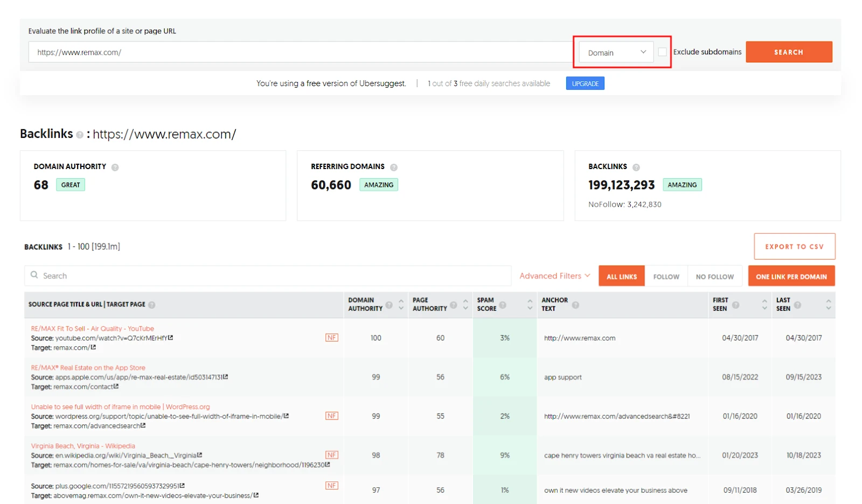Click the blue Upgrade button
Viewport: 862px width, 504px height.
point(585,83)
